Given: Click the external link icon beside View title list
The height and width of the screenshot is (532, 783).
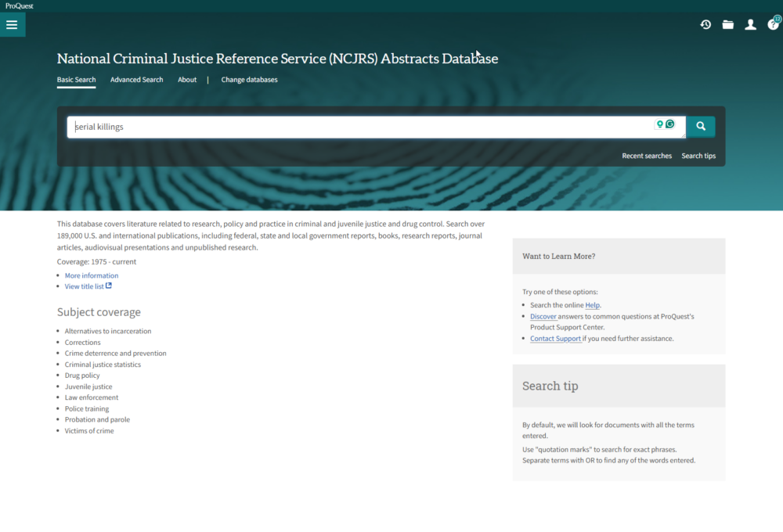Looking at the screenshot, I should (108, 286).
